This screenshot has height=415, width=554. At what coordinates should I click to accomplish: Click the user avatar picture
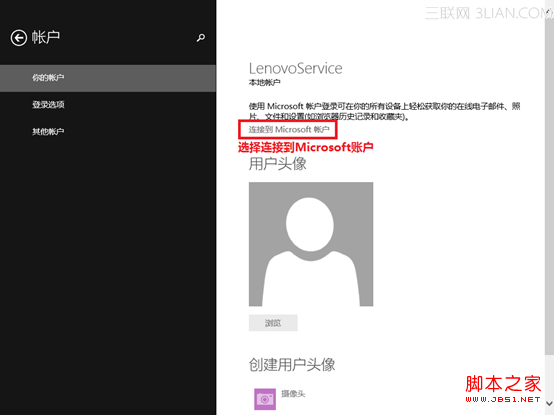coord(311,244)
